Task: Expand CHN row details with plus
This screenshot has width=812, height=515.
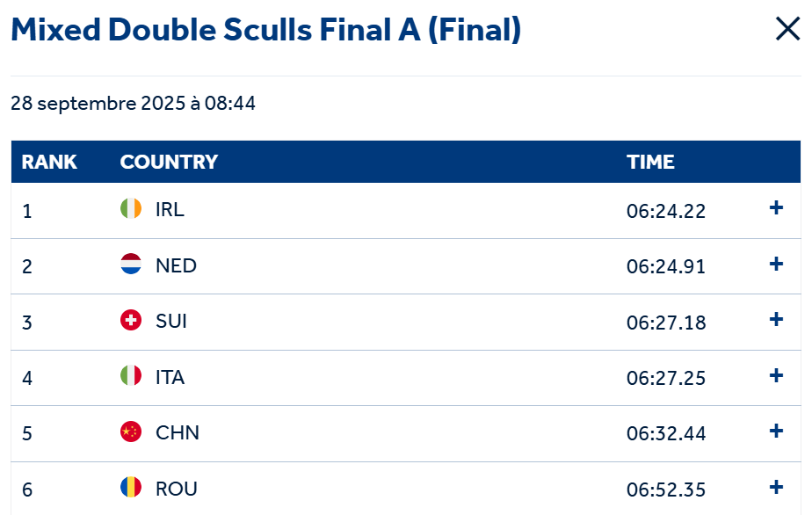Action: click(x=776, y=432)
